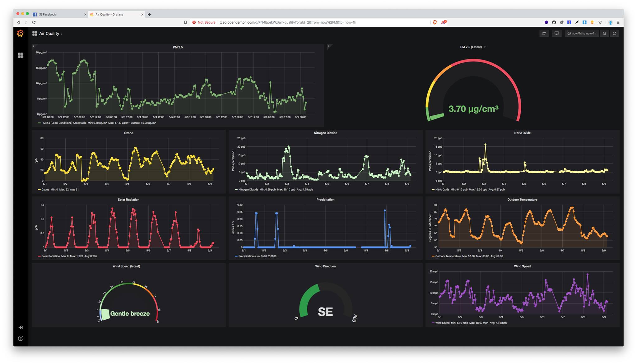Click the gray gear extension icon
Image resolution: width=637 pixels, height=364 pixels.
561,22
